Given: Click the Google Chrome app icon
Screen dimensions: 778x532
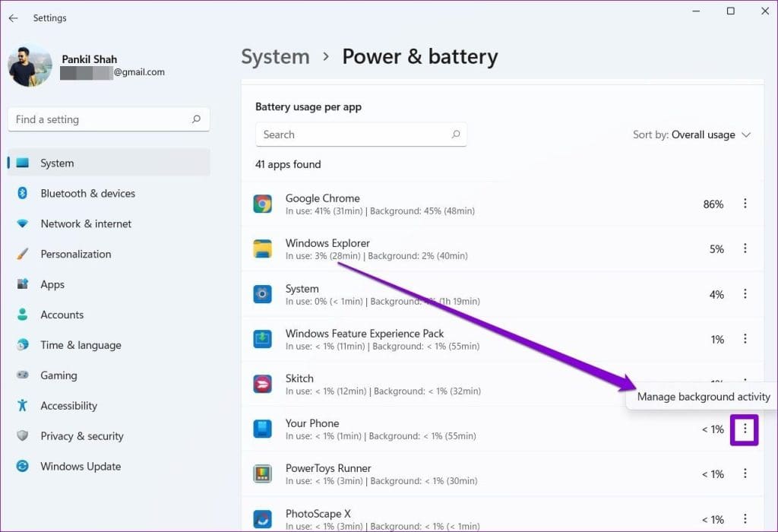Looking at the screenshot, I should pos(262,204).
